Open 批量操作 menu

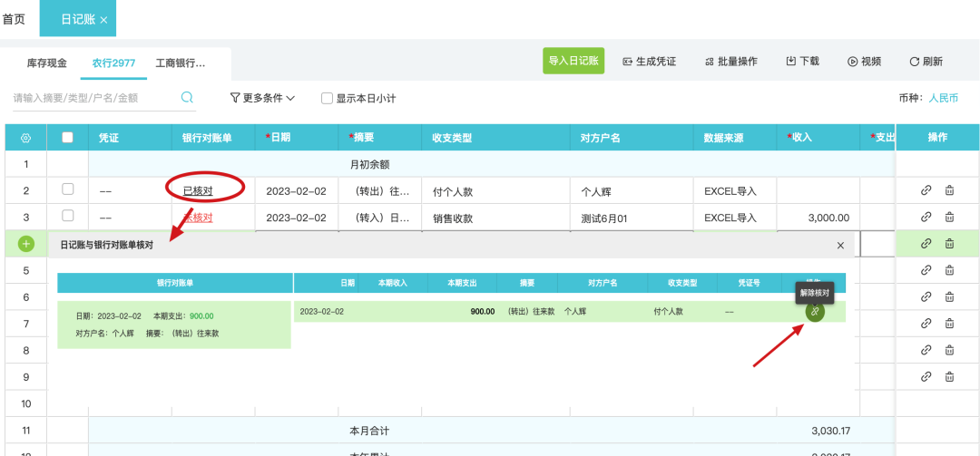pyautogui.click(x=730, y=62)
